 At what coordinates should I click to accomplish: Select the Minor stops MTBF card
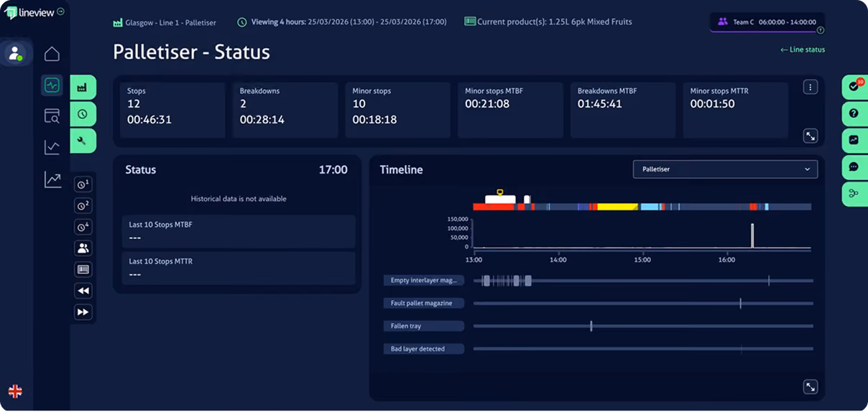click(511, 111)
